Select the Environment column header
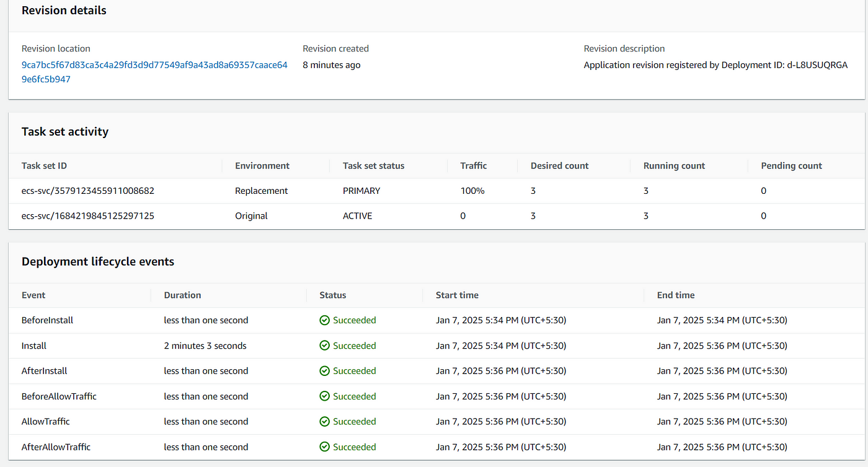This screenshot has height=467, width=868. 262,165
